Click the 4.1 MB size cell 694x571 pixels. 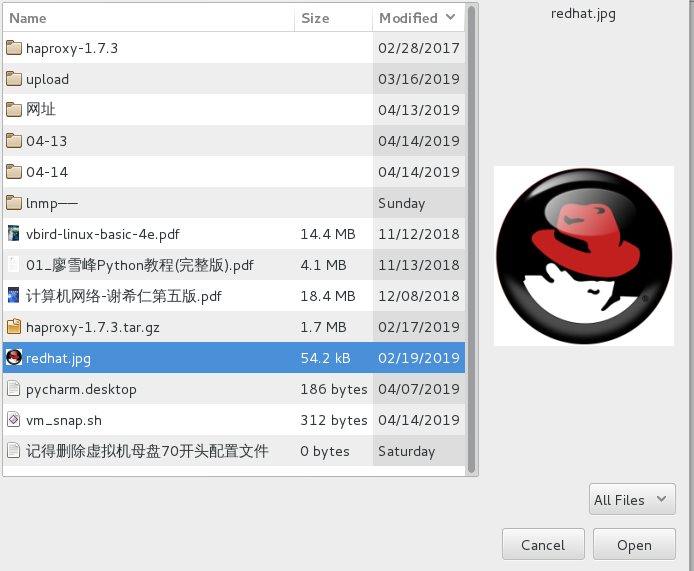(324, 265)
